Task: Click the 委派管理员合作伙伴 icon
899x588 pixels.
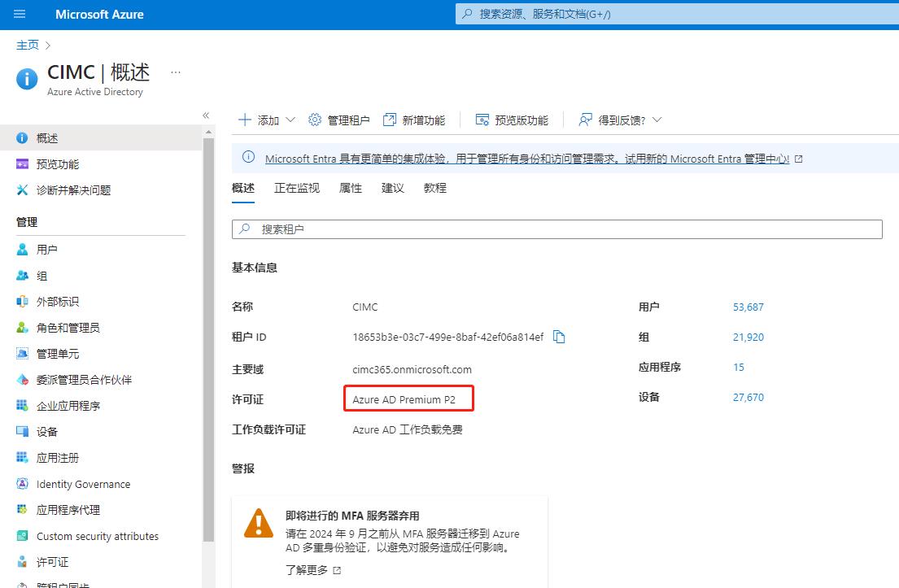Action: (22, 379)
